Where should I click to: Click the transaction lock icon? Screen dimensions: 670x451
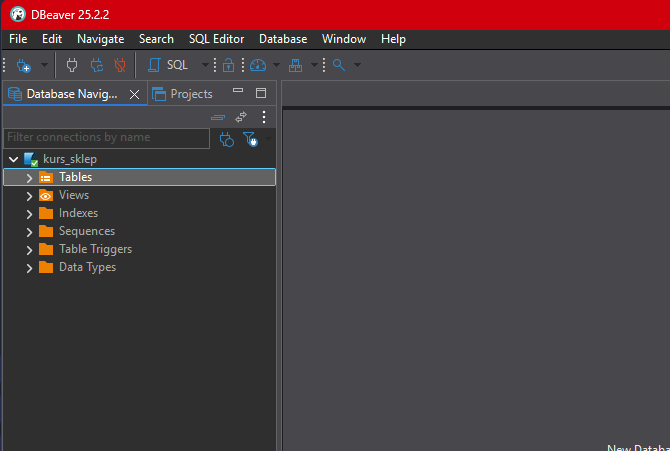point(228,65)
